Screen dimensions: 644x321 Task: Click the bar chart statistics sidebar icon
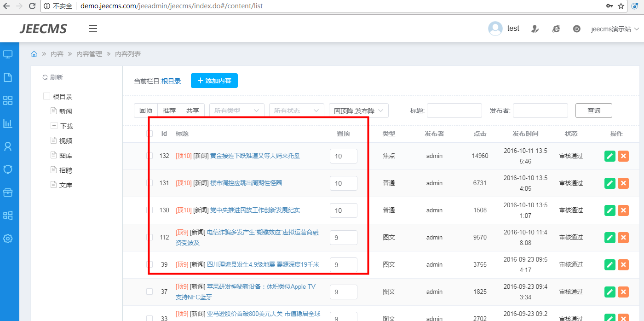tap(8, 123)
